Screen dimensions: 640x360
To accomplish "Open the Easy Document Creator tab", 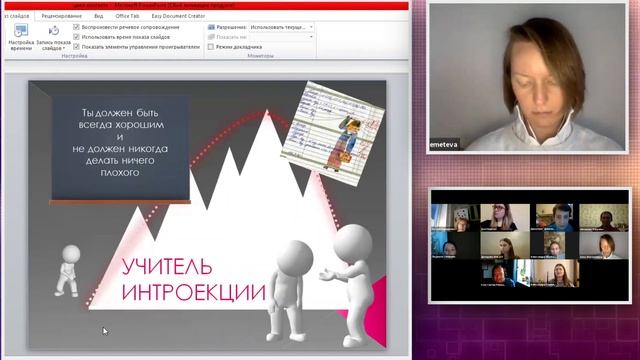I will [x=178, y=16].
